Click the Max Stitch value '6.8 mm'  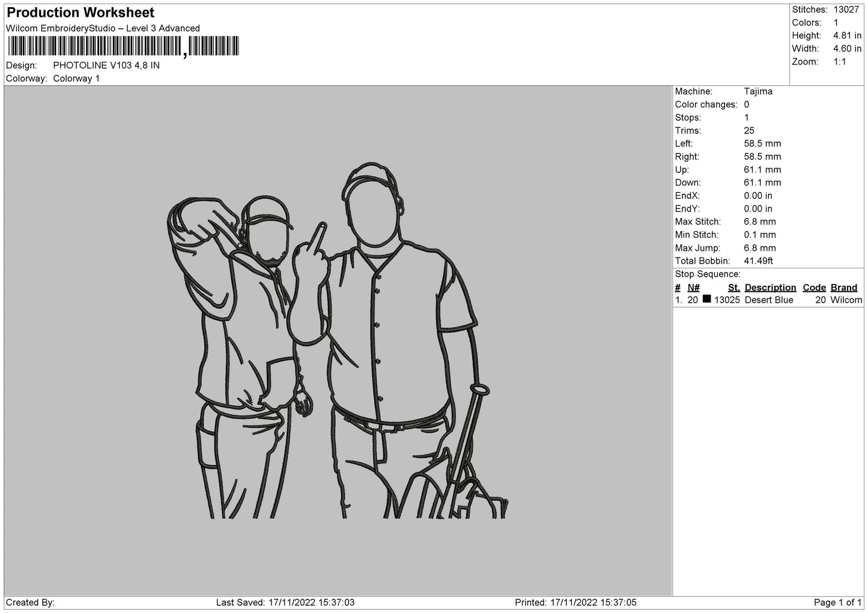760,222
